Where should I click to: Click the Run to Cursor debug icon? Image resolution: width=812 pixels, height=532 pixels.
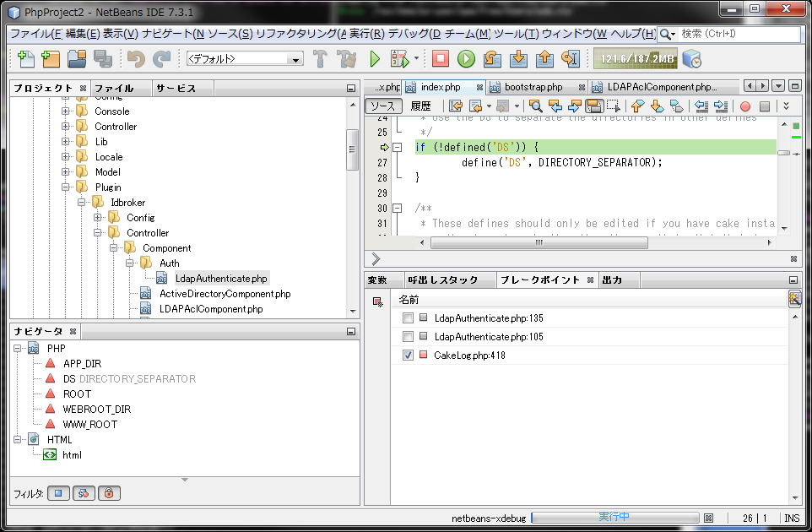tap(570, 58)
